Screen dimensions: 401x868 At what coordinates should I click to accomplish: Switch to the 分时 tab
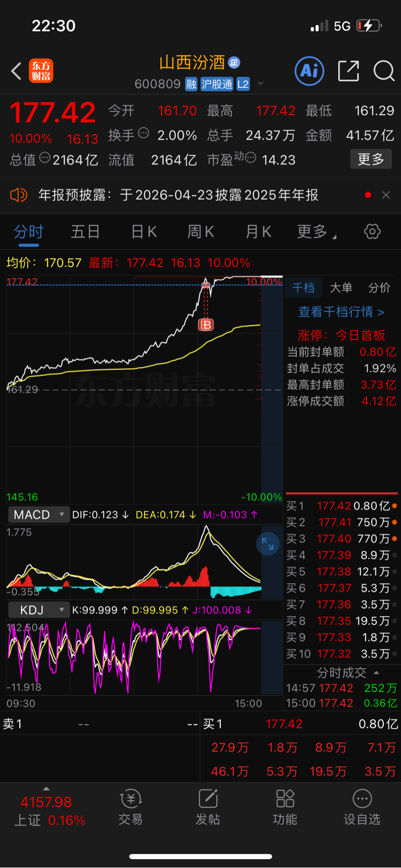click(x=28, y=231)
